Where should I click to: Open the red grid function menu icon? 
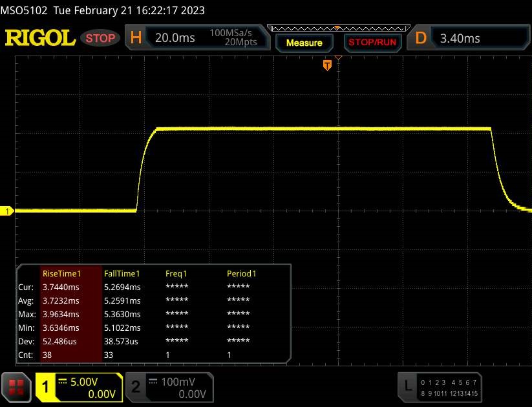(17, 386)
